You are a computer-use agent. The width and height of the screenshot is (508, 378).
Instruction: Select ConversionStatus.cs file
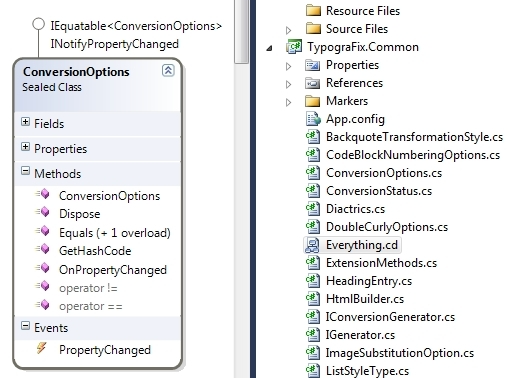[x=379, y=191]
